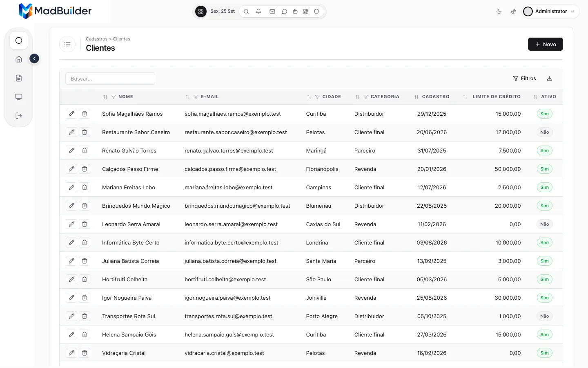Delete the Renato Galvão Torres record
The height and width of the screenshot is (368, 588).
coord(85,150)
